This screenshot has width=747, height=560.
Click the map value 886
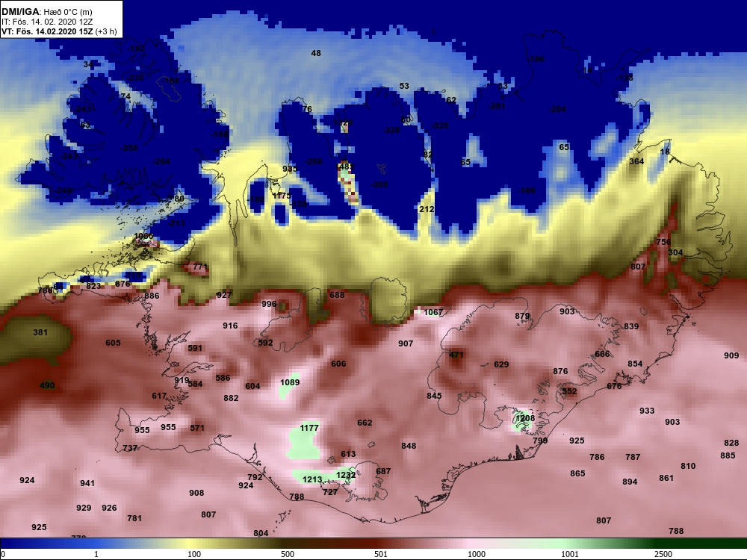tap(152, 296)
